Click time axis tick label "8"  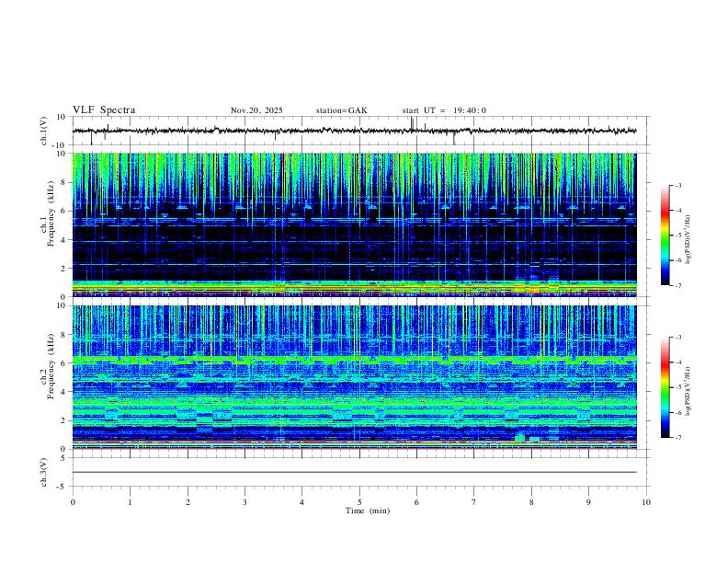[x=531, y=502]
